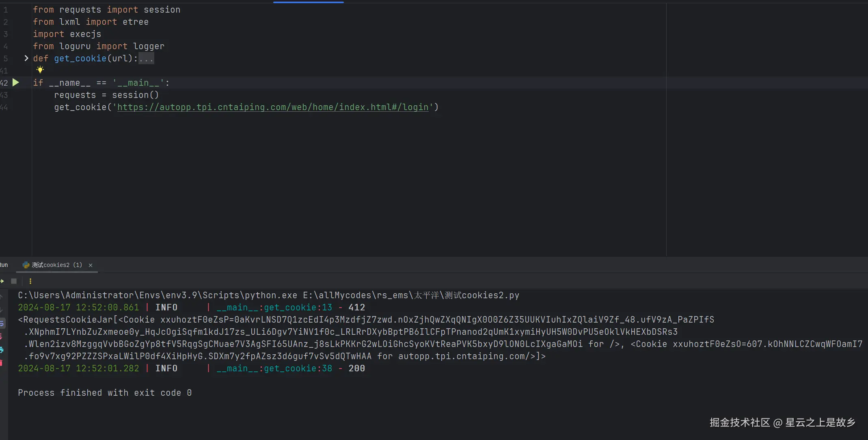868x440 pixels.
Task: Click the print console output icon
Action: coord(2,349)
